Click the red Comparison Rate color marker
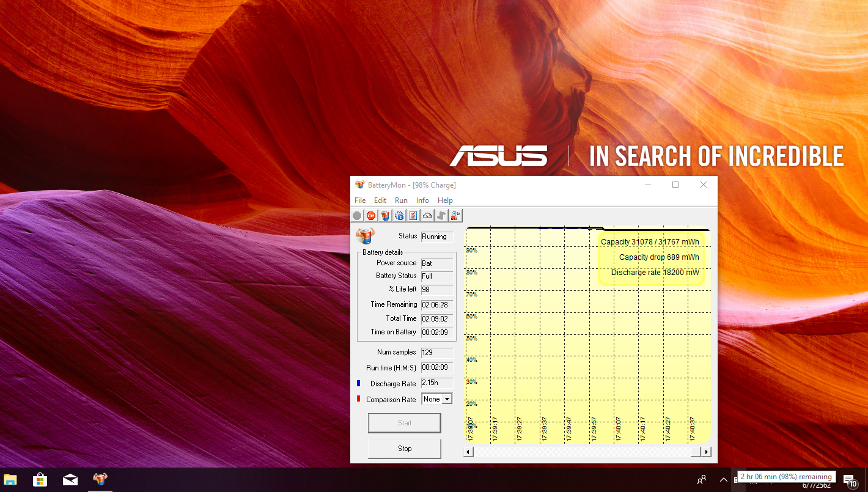 click(358, 399)
